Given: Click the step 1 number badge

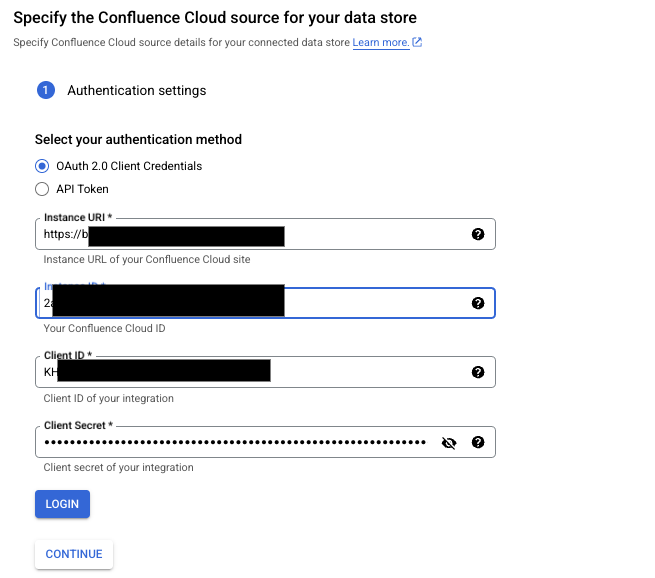Looking at the screenshot, I should click(x=45, y=91).
